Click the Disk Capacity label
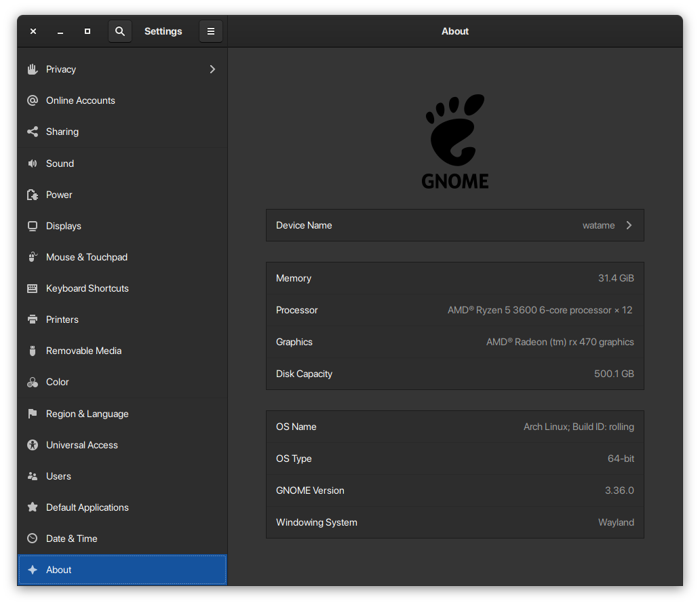The image size is (700, 605). pos(304,374)
